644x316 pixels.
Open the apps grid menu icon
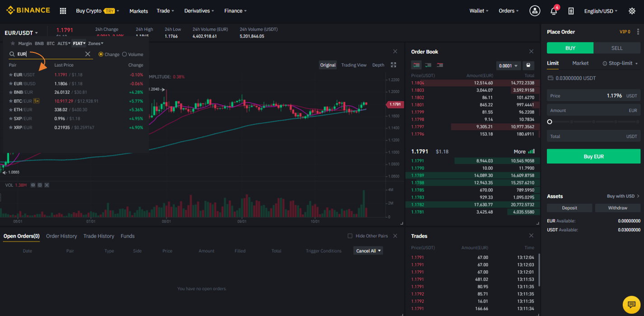(63, 11)
